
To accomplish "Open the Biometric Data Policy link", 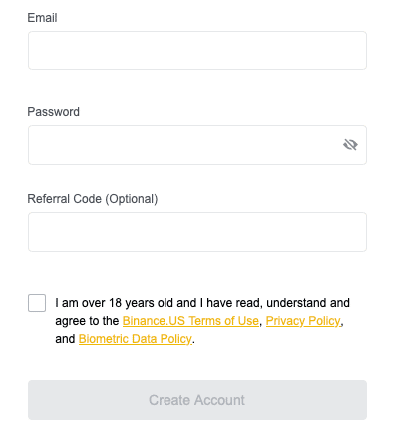I will (x=135, y=339).
